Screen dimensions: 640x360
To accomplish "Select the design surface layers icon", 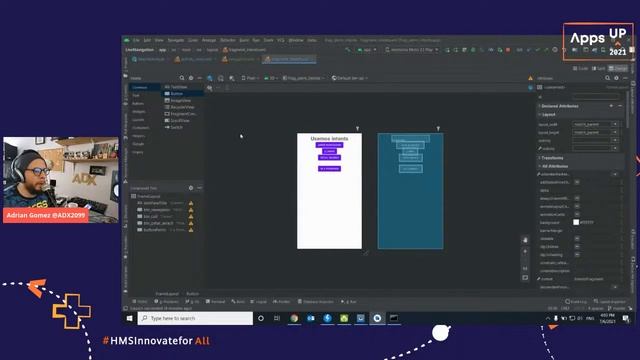I will pyautogui.click(x=210, y=78).
